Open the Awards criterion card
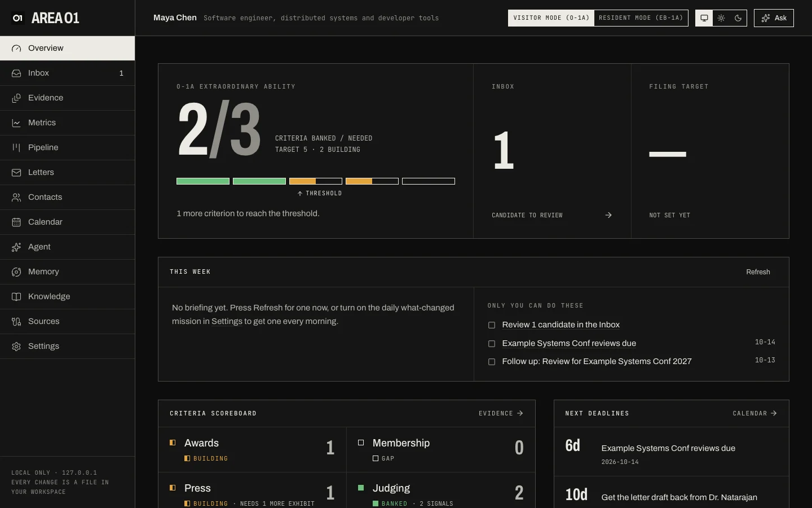This screenshot has height=508, width=812. (x=252, y=450)
